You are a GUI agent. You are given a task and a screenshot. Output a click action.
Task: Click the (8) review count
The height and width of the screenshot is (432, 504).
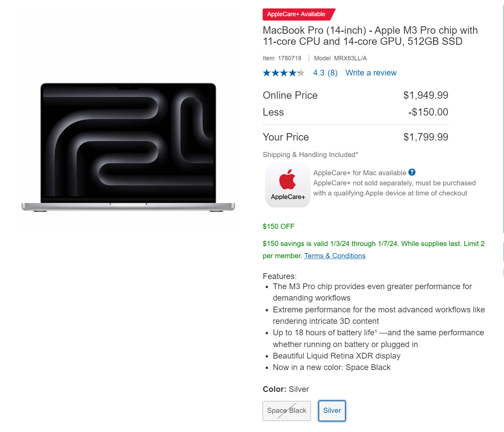[332, 73]
